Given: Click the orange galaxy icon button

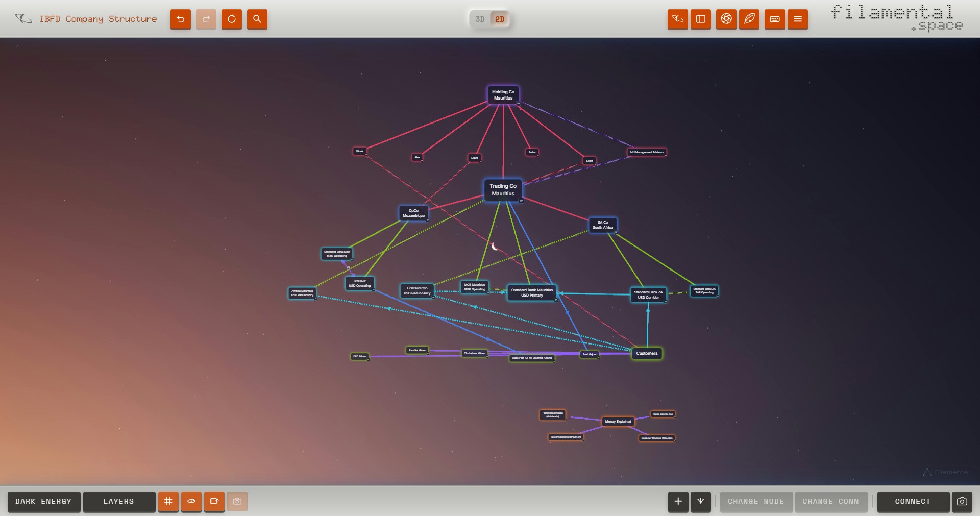Looking at the screenshot, I should [x=677, y=19].
